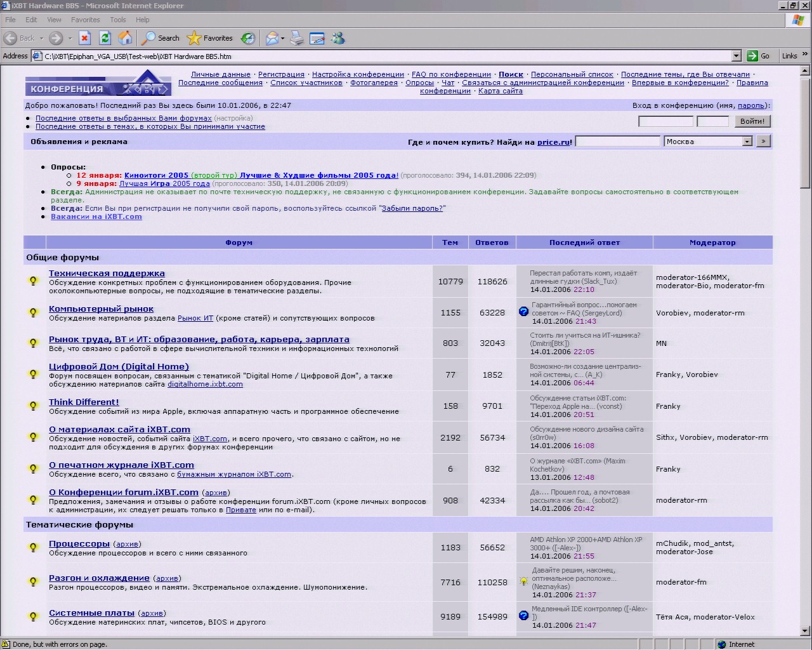Image resolution: width=812 pixels, height=650 pixels.
Task: Open the Messenger toolbar icon
Action: [338, 38]
